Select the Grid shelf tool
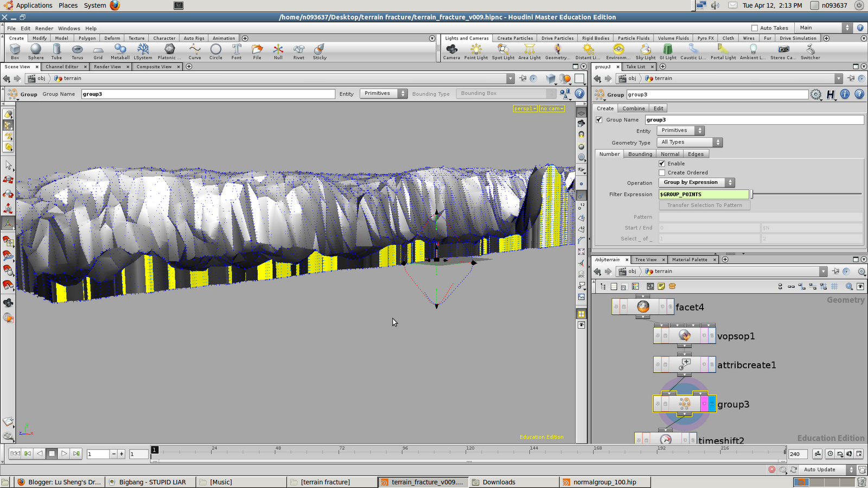This screenshot has height=488, width=868. pyautogui.click(x=98, y=52)
